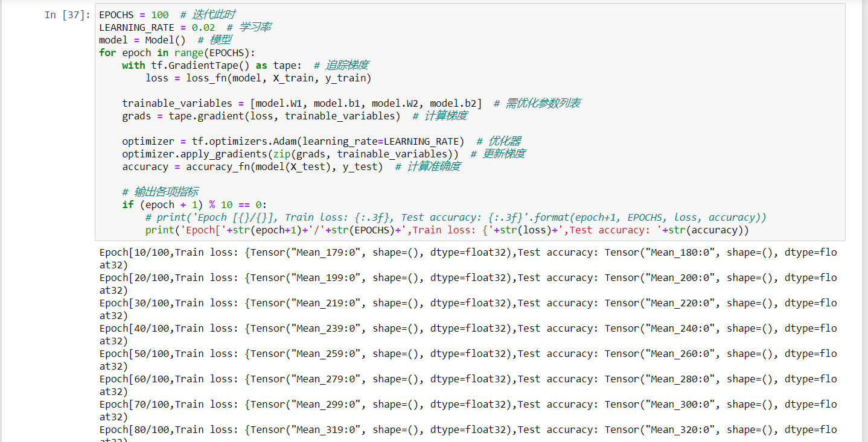This screenshot has height=442, width=868.
Task: Click the In [37] cell prompt label
Action: tap(68, 14)
